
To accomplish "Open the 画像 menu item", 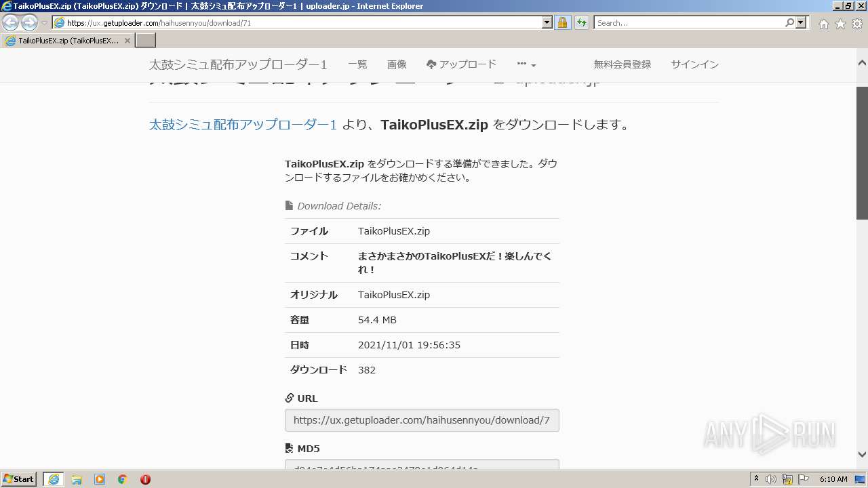I will pos(397,64).
